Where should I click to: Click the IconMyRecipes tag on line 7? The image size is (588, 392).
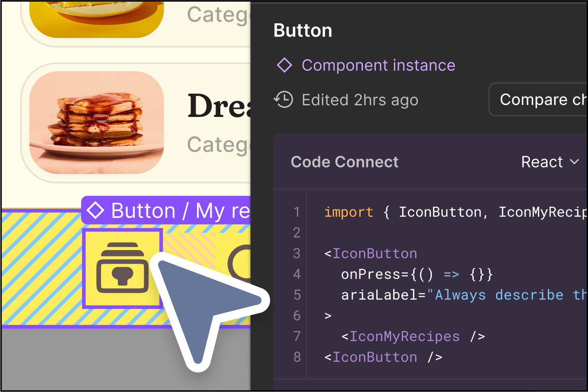[404, 336]
